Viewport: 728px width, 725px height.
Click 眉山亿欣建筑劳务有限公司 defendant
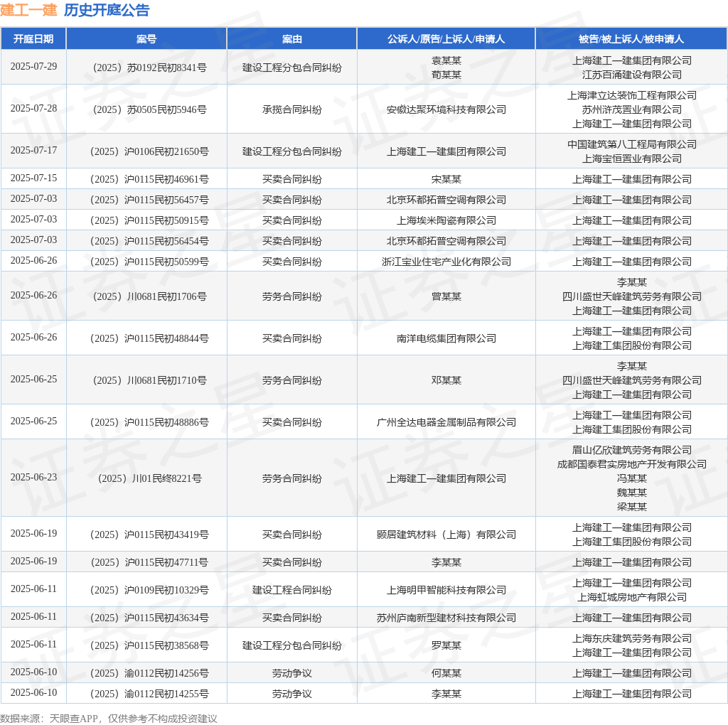(631, 450)
